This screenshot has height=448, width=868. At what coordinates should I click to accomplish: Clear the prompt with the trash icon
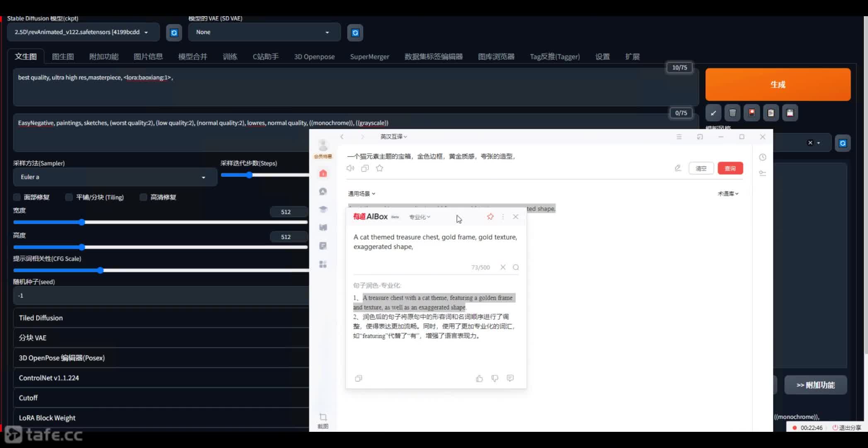click(x=732, y=113)
